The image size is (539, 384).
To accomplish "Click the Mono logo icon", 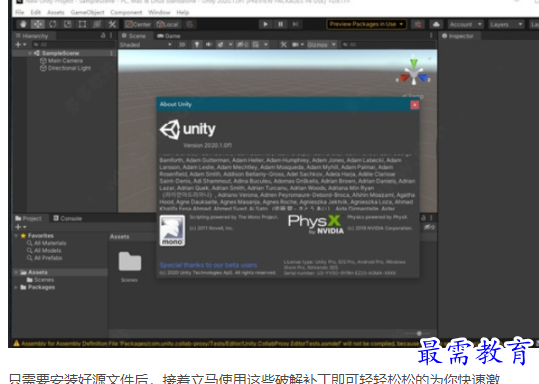I will (172, 230).
